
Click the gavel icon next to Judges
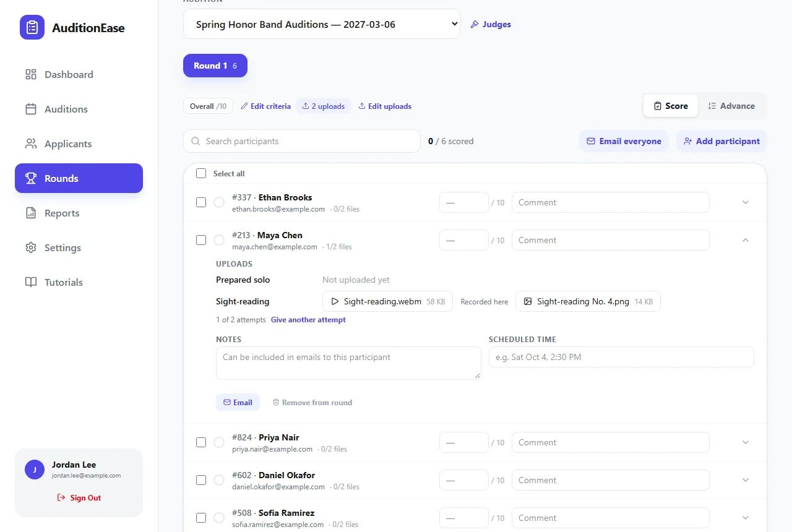(475, 24)
